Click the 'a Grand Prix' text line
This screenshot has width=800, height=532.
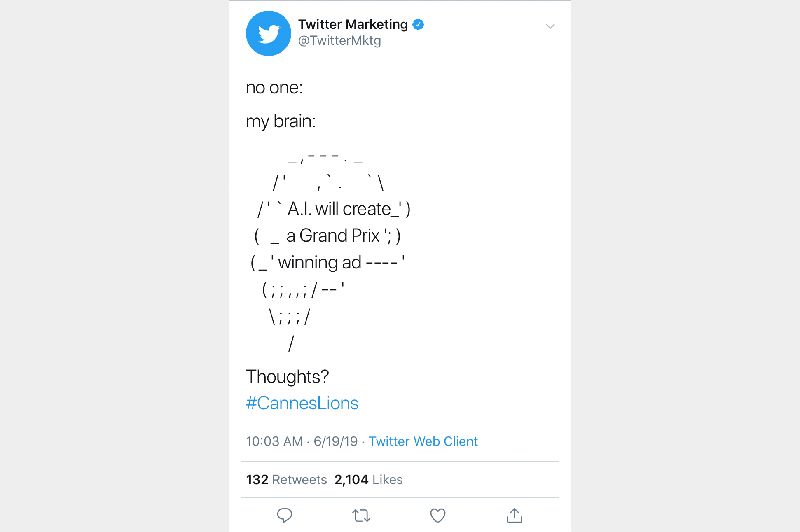tap(333, 236)
